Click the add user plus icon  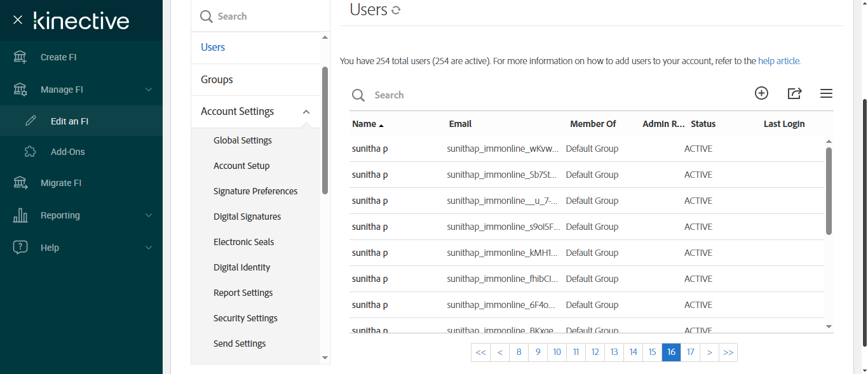(x=761, y=93)
